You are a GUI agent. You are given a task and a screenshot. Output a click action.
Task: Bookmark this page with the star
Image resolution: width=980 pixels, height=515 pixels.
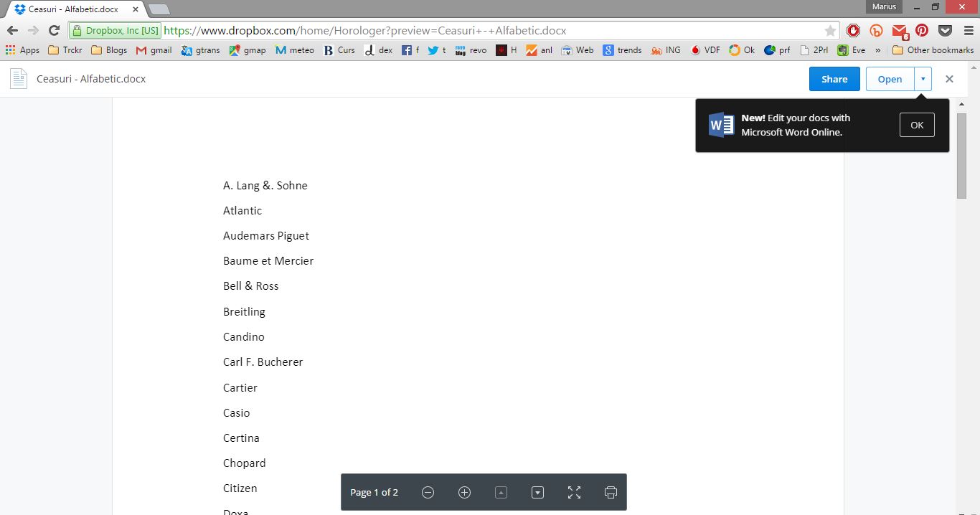(x=830, y=31)
